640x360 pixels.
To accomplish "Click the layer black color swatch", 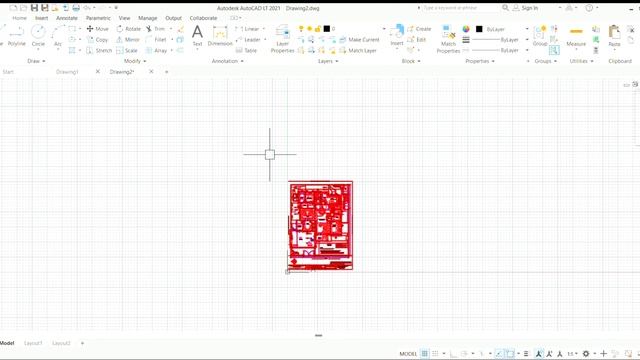I will (x=327, y=29).
